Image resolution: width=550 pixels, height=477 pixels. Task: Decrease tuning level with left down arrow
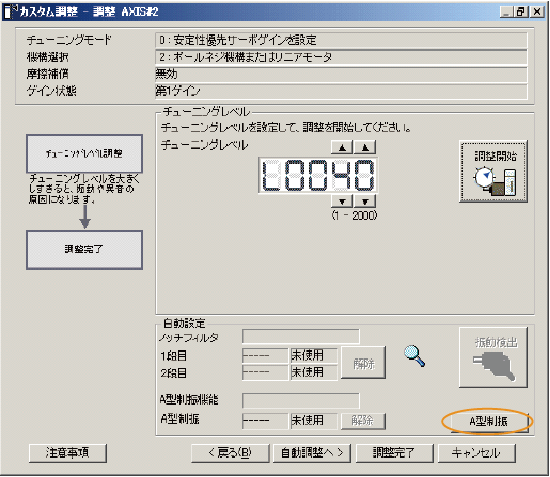pyautogui.click(x=342, y=201)
